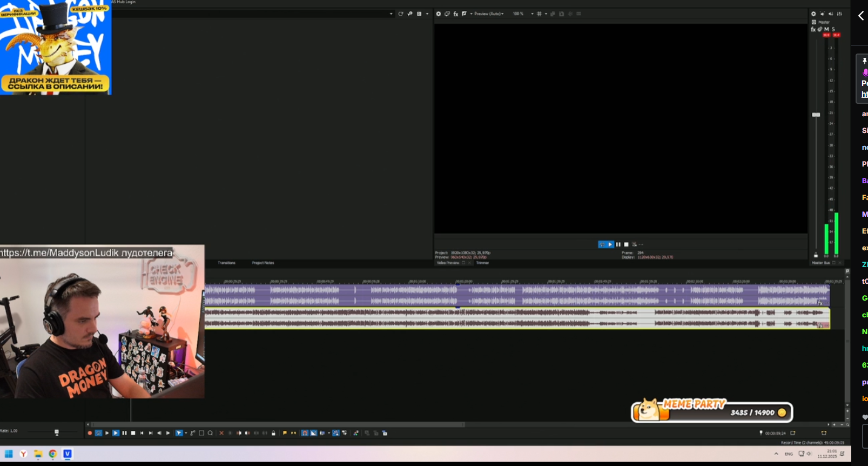Open Master Bus audio properties gear
868x466 pixels.
click(813, 14)
